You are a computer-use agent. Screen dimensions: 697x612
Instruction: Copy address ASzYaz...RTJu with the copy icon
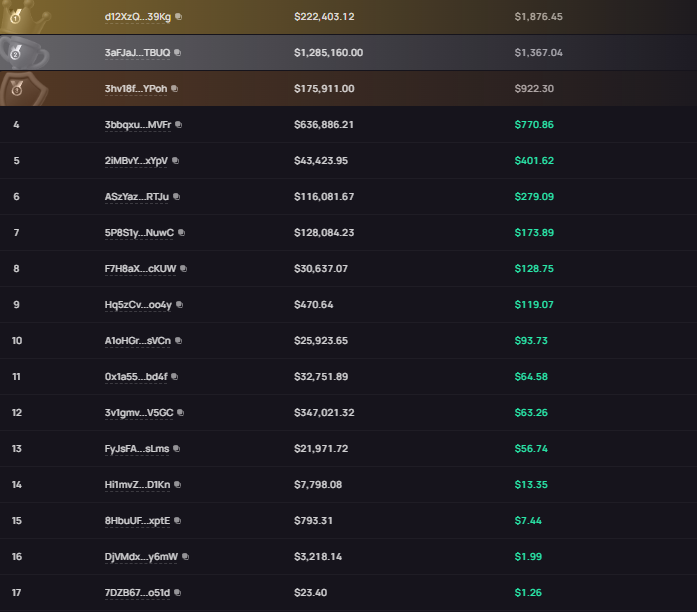coord(176,196)
